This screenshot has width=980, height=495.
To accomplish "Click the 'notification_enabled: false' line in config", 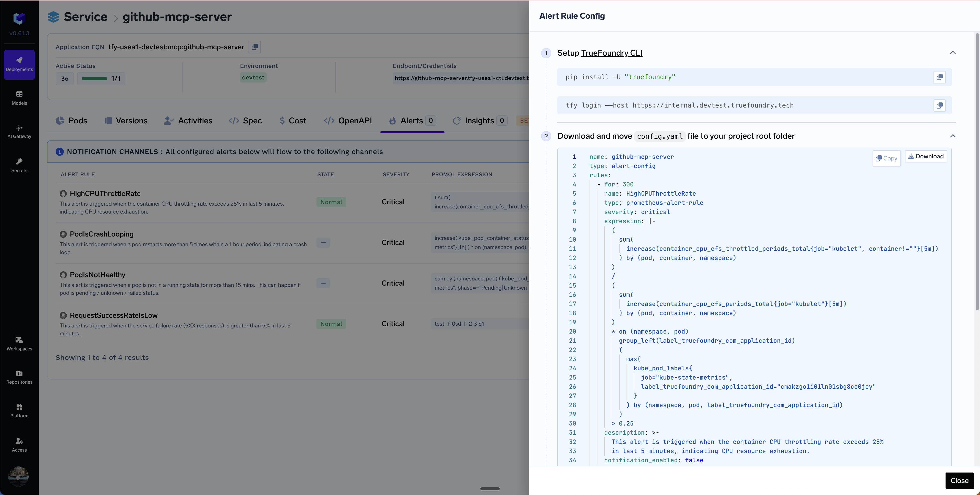I will click(653, 460).
